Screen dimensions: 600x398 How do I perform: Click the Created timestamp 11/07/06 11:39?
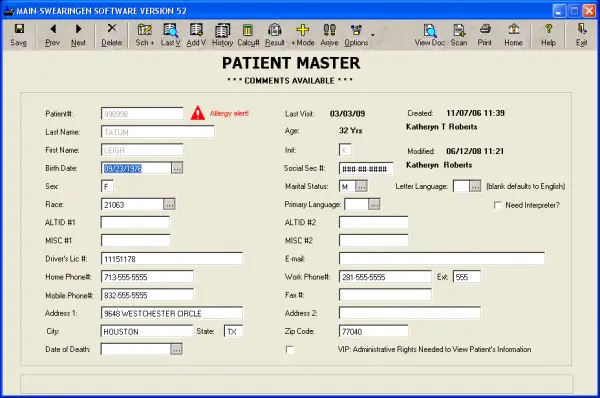476,113
